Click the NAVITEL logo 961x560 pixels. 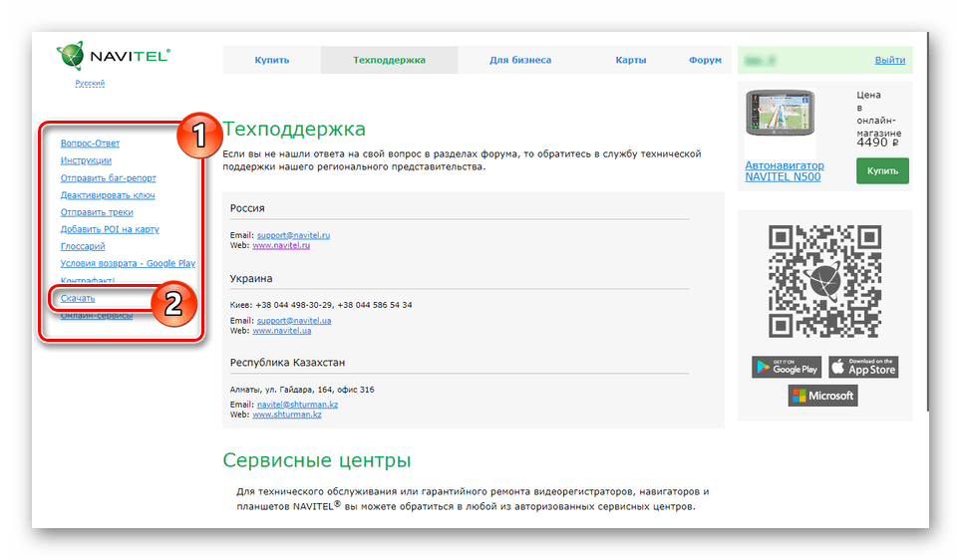coord(114,56)
